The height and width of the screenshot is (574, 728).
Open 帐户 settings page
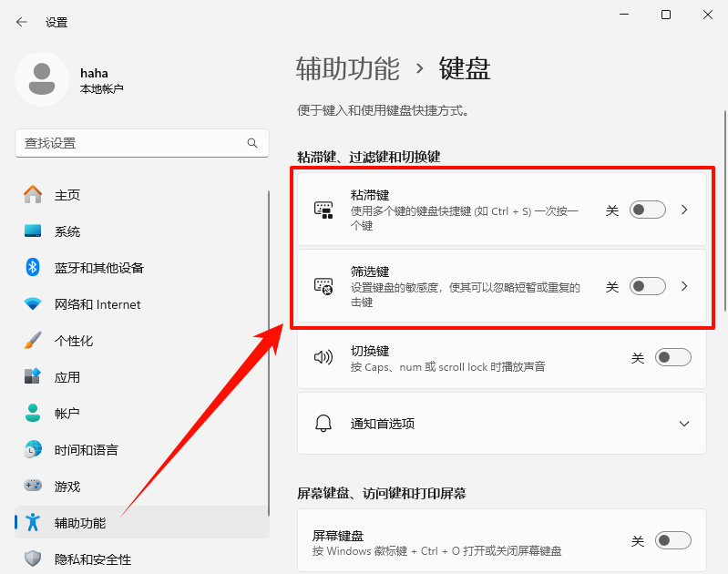[141, 413]
